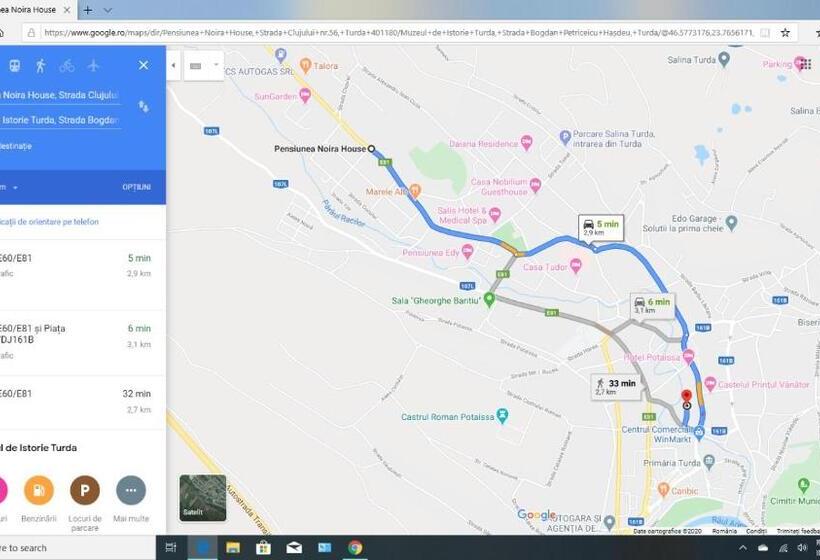
Task: Open a new browser tab
Action: pos(88,10)
